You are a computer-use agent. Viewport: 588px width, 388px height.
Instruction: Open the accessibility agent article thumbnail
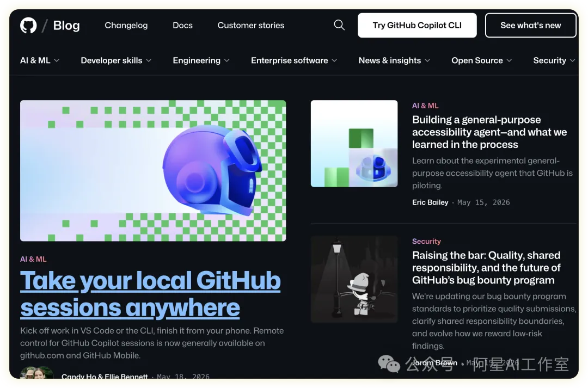[354, 144]
